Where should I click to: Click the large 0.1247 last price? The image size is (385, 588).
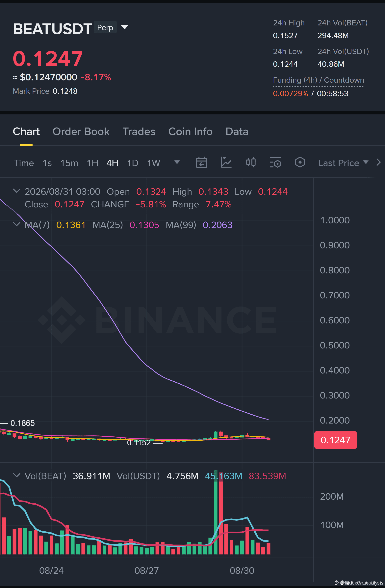(48, 59)
